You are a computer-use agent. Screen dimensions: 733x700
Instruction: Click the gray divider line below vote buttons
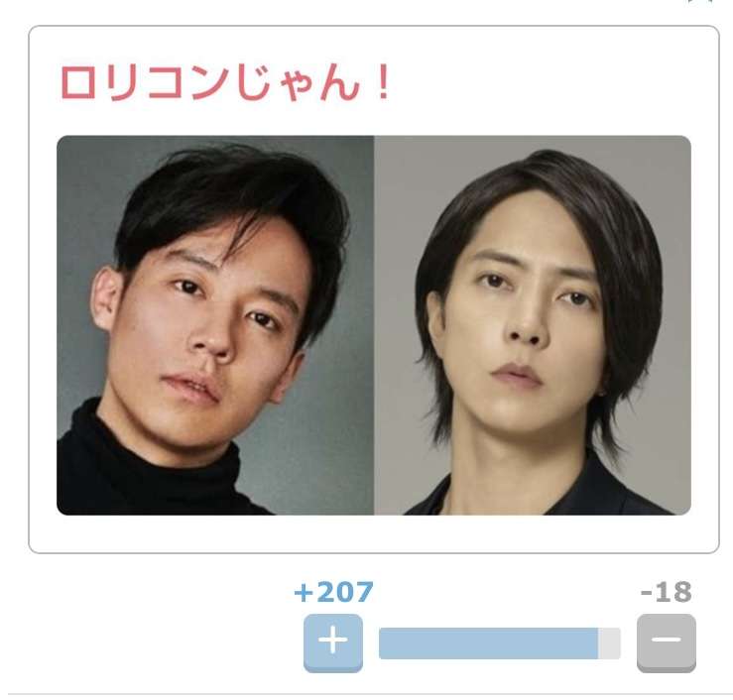[x=369, y=694]
